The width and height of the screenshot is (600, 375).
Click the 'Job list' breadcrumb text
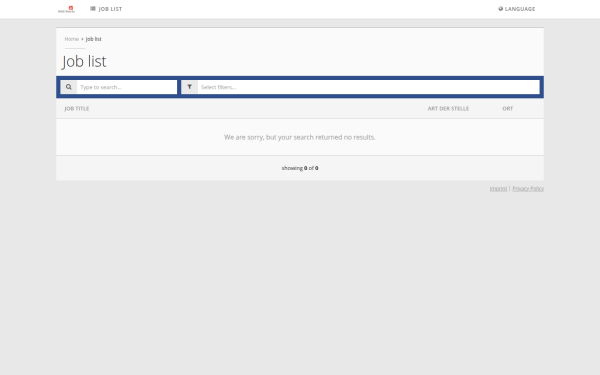pos(93,39)
